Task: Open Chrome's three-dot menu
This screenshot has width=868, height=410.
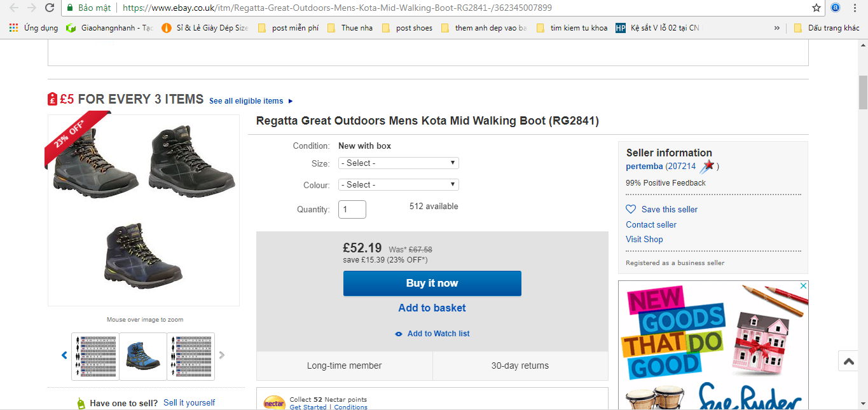Action: click(x=855, y=8)
